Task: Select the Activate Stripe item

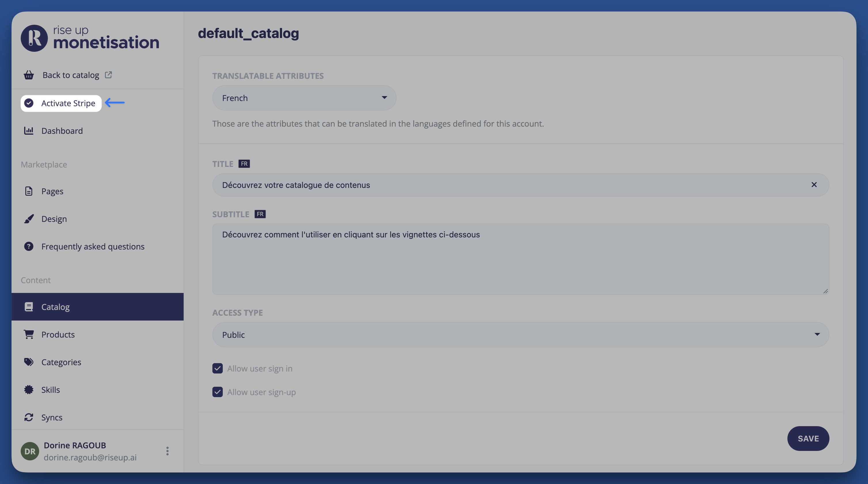Action: (x=61, y=103)
